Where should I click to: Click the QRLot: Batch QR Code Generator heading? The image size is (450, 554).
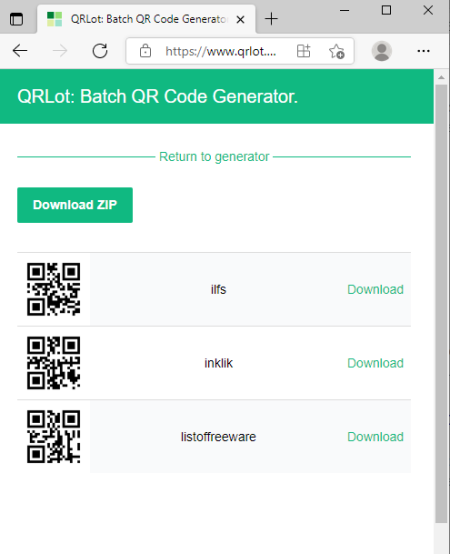click(158, 96)
